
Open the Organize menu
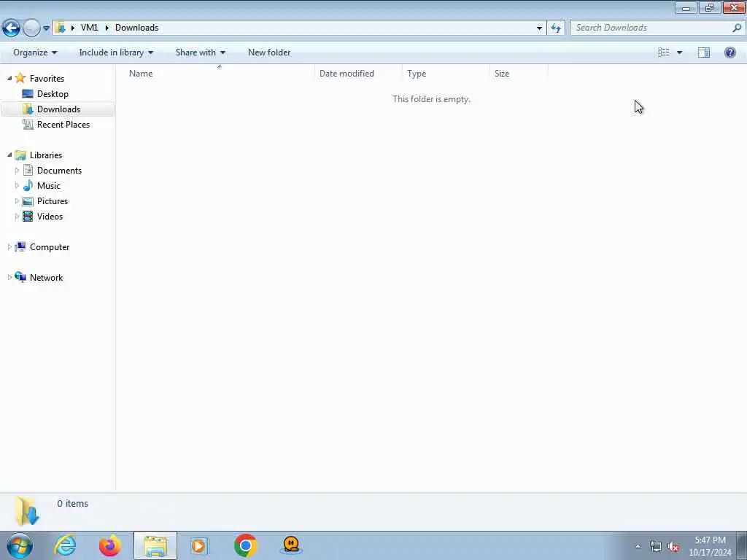[35, 52]
